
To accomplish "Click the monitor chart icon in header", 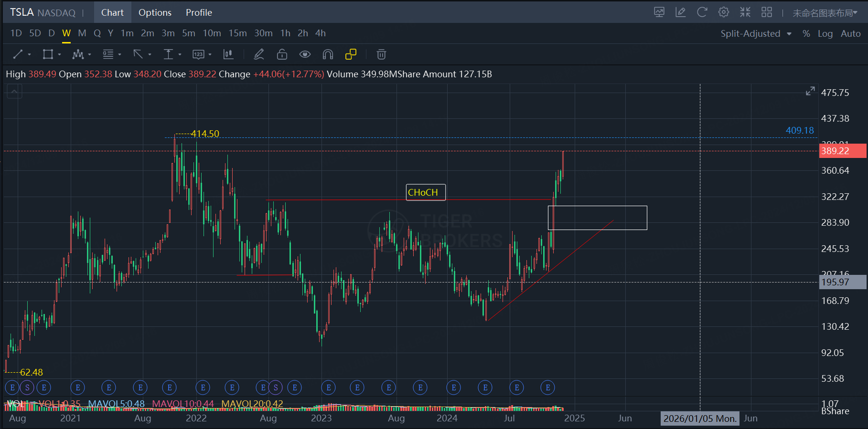I will pos(659,12).
